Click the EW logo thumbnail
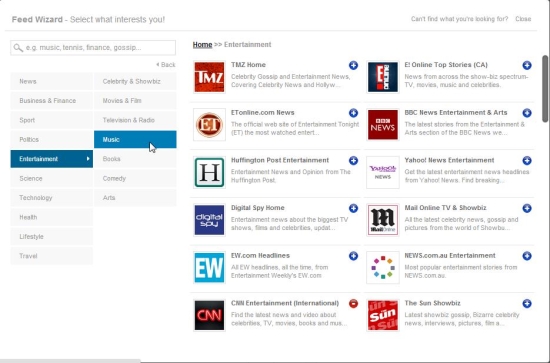Screen dimensions: 550x363 tap(209, 268)
